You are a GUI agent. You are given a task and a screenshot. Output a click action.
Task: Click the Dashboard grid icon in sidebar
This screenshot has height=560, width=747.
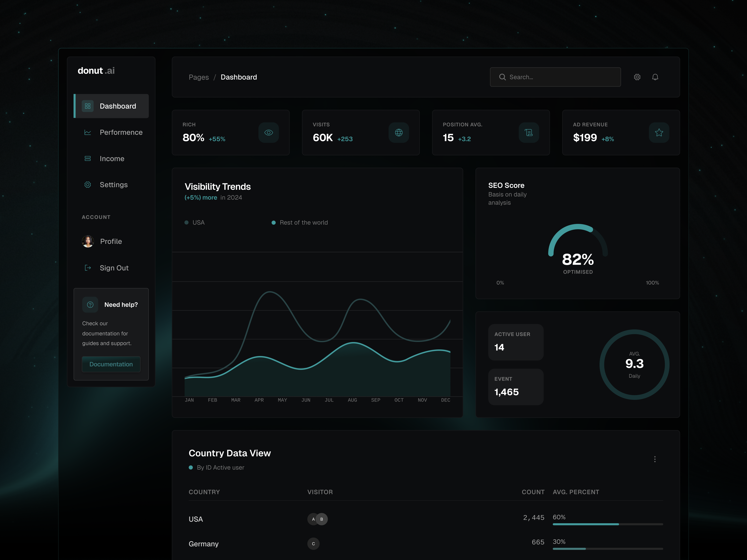88,106
